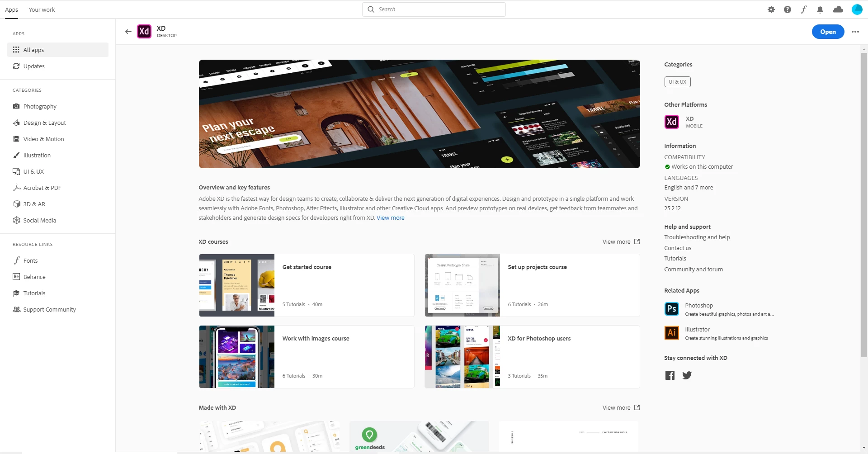
Task: Click View more in the overview text
Action: point(391,218)
